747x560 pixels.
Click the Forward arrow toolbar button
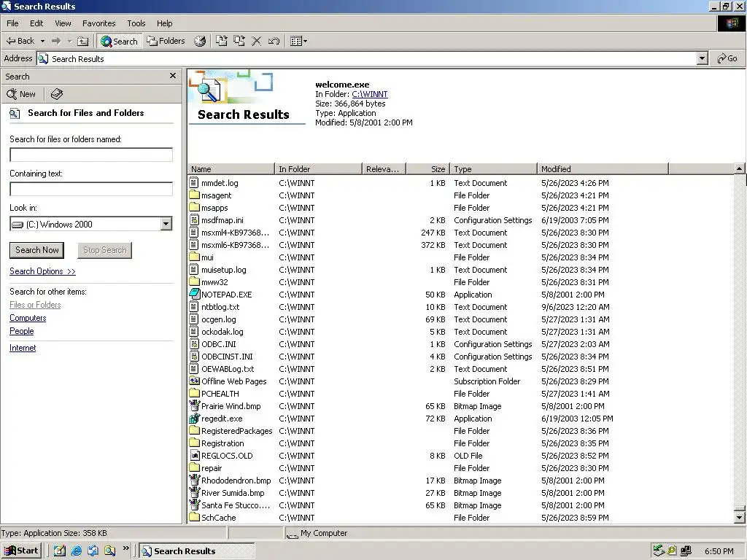coord(56,41)
